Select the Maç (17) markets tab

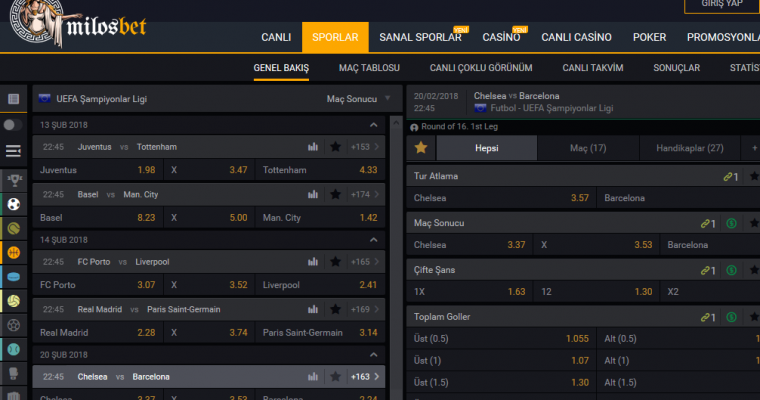[x=588, y=148]
